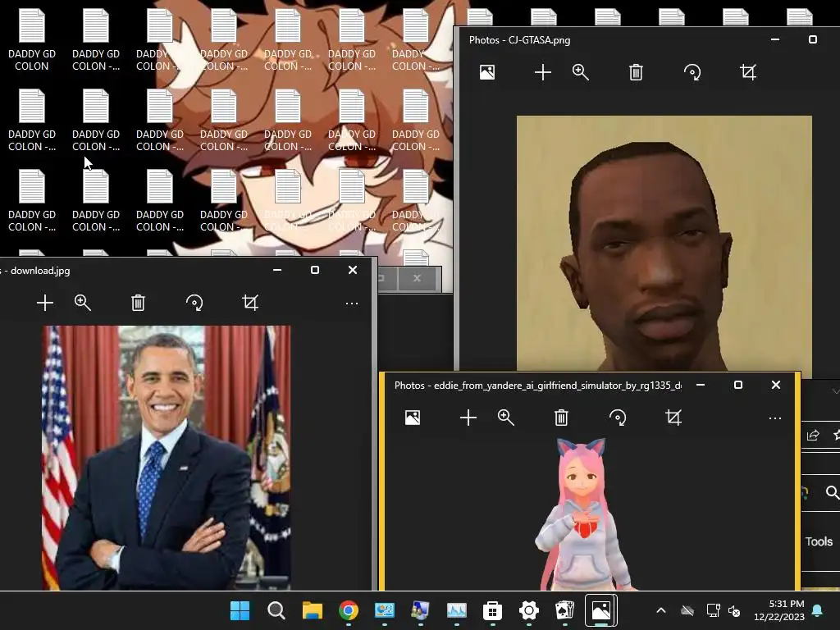This screenshot has height=630, width=840.
Task: Delete the eddie_from_yandere photo
Action: [561, 418]
